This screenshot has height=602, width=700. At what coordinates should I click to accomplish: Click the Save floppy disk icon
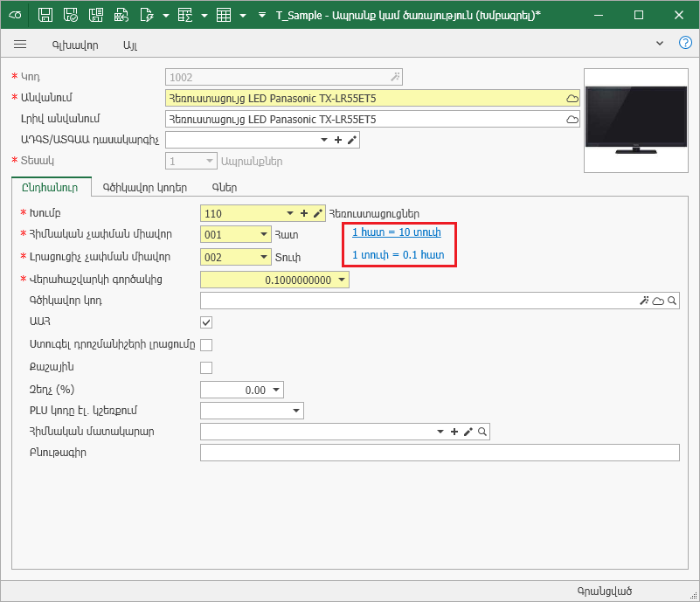(46, 15)
